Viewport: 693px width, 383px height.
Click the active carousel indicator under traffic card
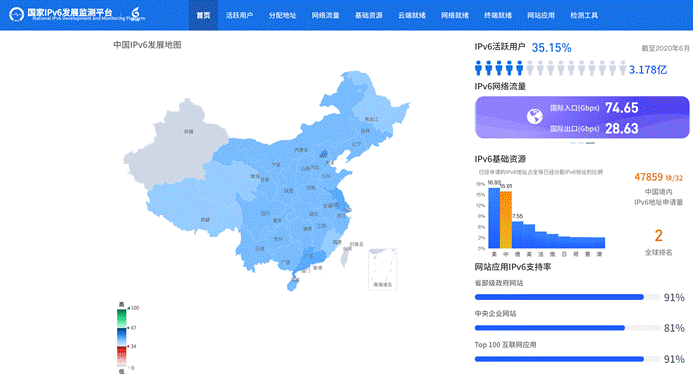[x=590, y=143]
